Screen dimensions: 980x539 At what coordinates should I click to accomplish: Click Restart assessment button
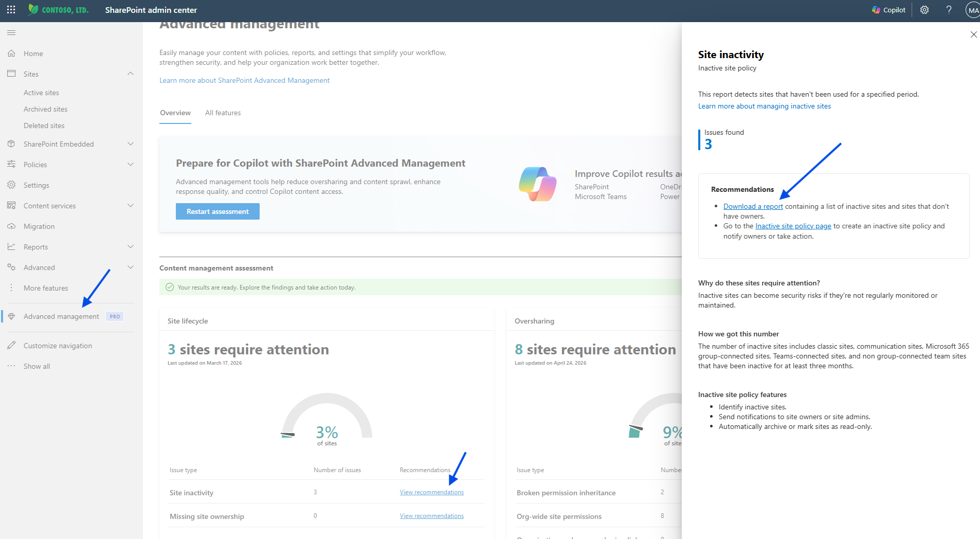(217, 211)
